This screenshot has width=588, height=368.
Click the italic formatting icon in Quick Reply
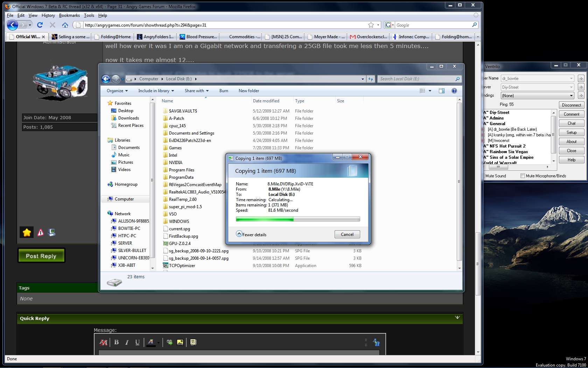coord(127,342)
